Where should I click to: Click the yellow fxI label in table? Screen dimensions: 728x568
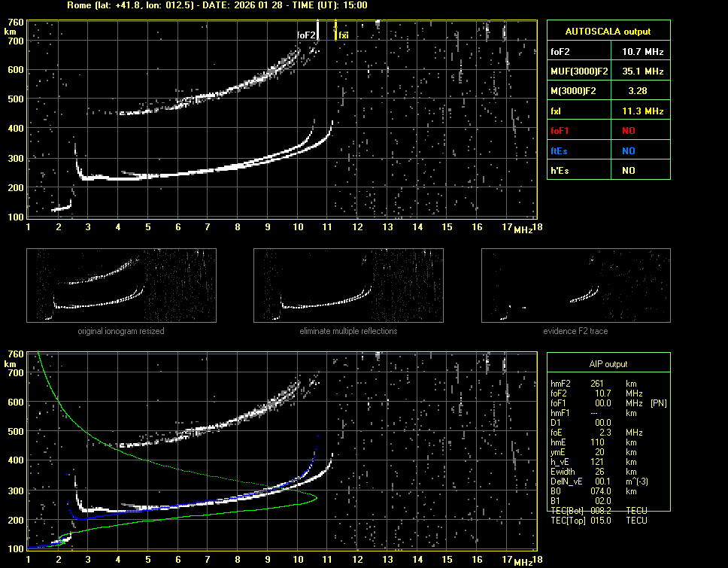557,111
